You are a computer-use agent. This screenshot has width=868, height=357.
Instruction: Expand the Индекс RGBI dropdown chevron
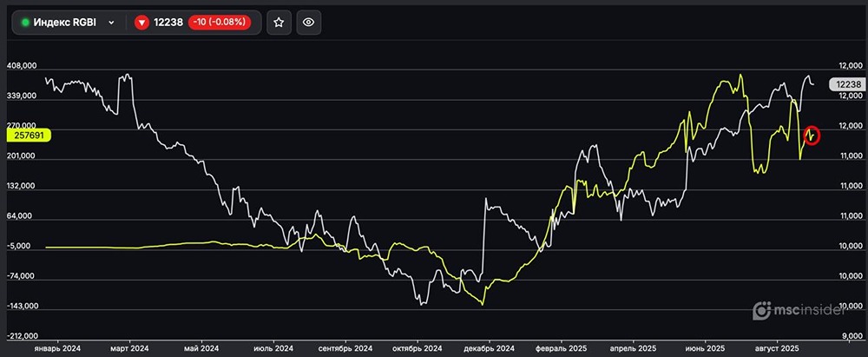click(111, 23)
